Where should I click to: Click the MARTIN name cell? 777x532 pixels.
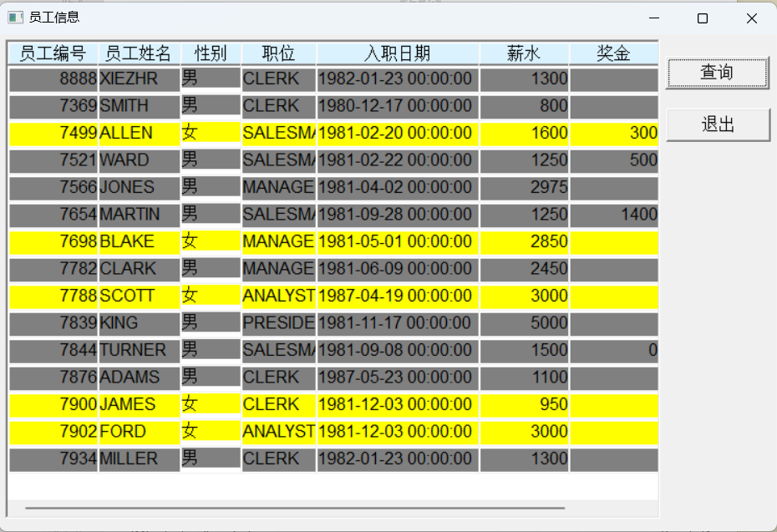point(140,215)
